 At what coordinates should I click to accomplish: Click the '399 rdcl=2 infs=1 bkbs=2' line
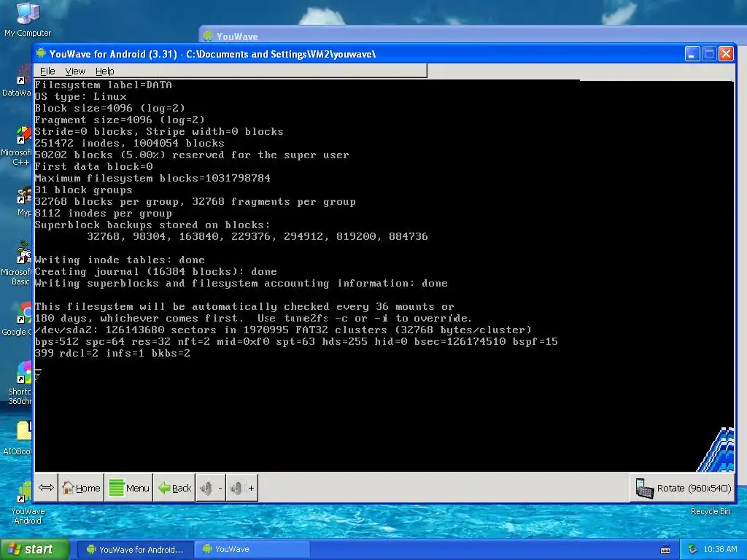pyautogui.click(x=112, y=354)
